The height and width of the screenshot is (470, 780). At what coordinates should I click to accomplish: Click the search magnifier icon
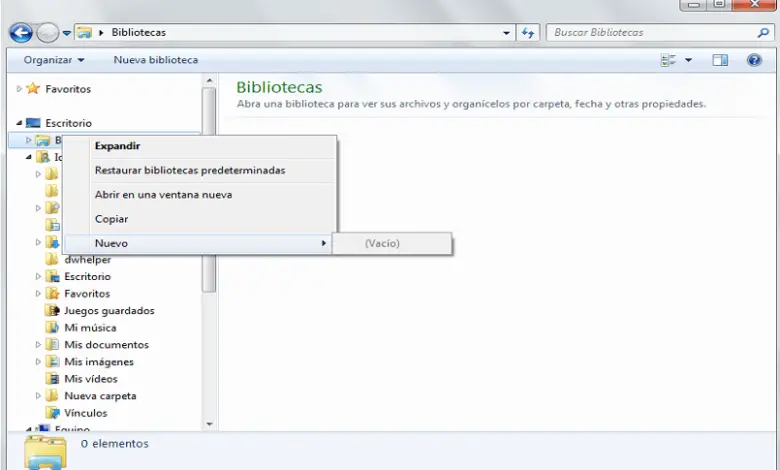(x=763, y=33)
